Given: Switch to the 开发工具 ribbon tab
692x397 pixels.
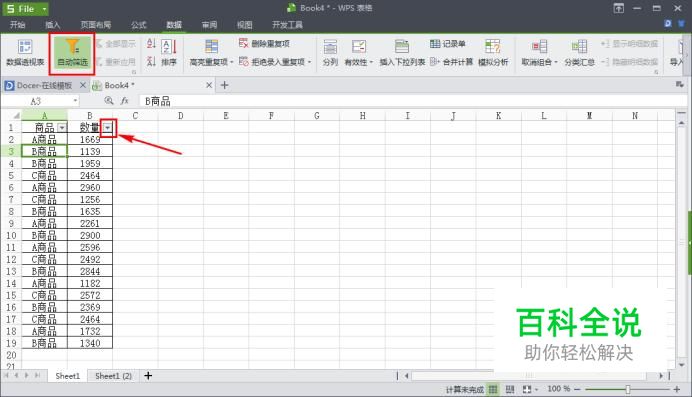Looking at the screenshot, I should tap(287, 25).
